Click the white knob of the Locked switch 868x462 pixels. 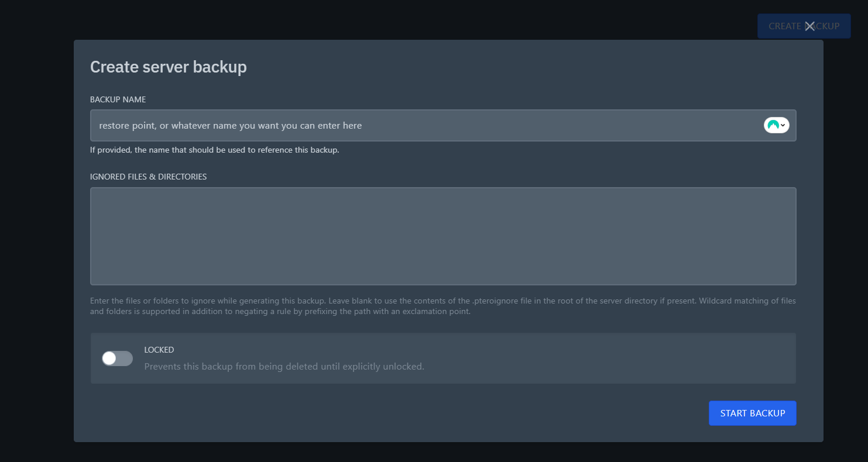tap(109, 358)
